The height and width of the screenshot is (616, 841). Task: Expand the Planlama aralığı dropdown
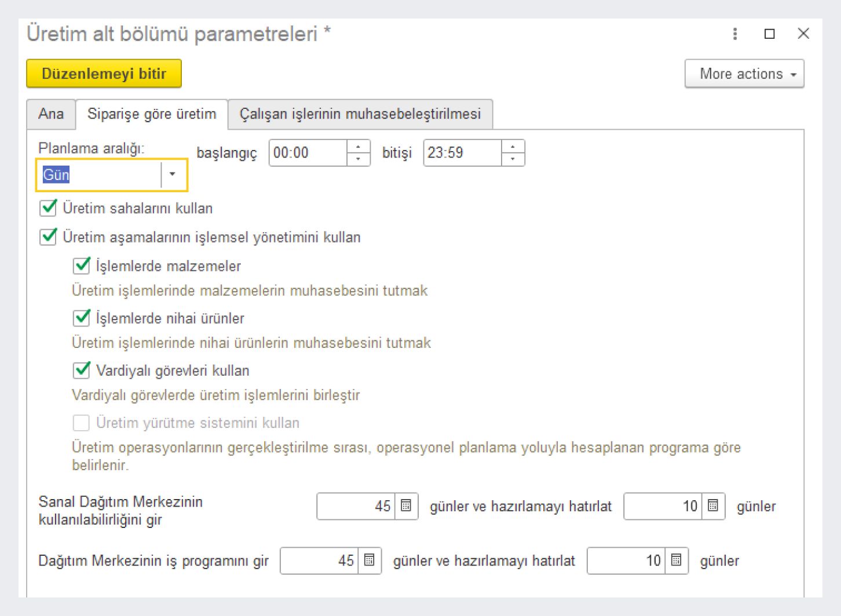point(172,174)
